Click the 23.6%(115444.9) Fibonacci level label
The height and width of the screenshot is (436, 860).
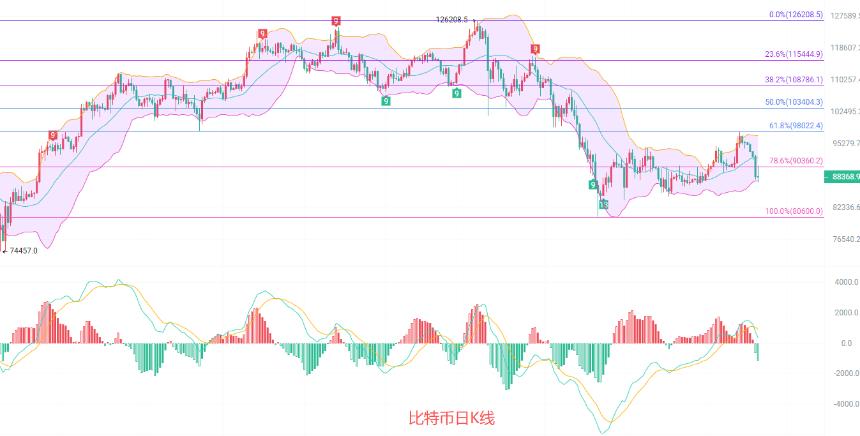point(794,54)
